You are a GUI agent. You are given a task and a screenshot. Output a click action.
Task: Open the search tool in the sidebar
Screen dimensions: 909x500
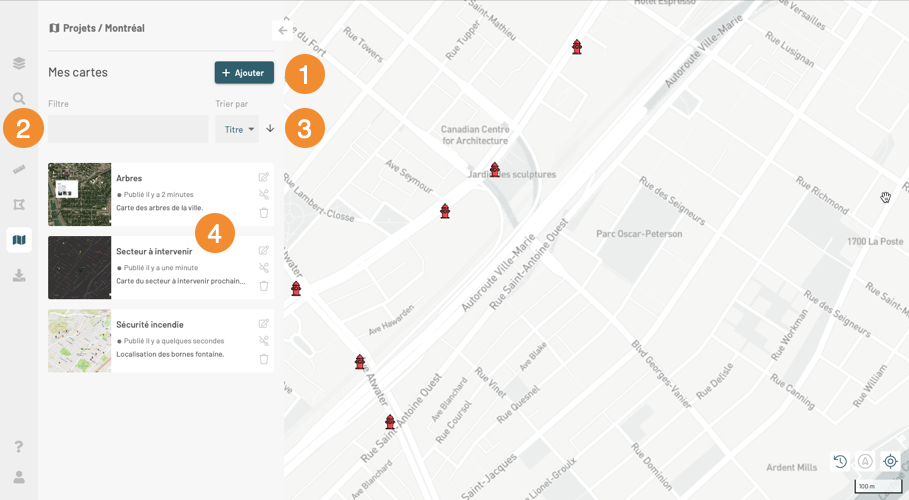tap(19, 99)
